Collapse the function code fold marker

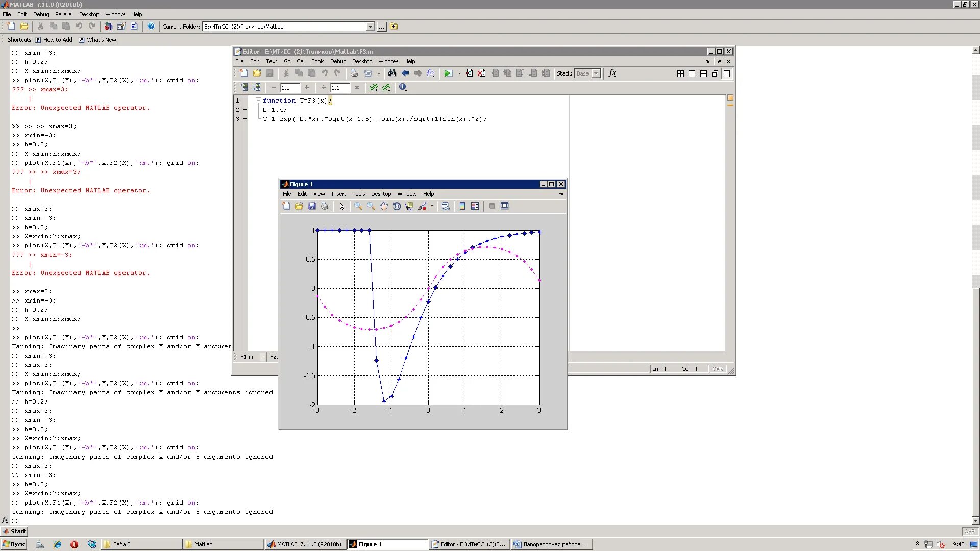click(x=258, y=101)
